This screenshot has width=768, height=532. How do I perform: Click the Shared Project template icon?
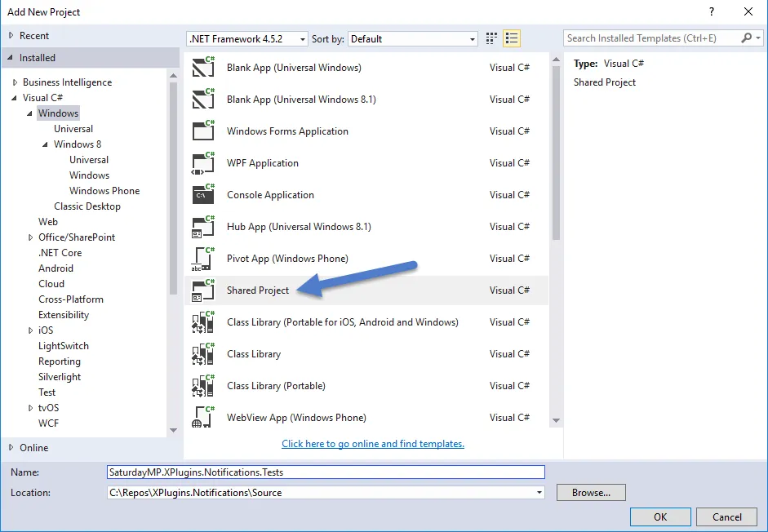point(203,290)
